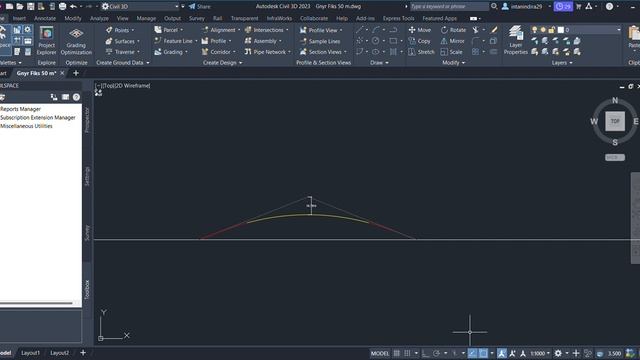Click Miscellaneous Utilities in Toolbox tree
The height and width of the screenshot is (360, 640).
click(x=27, y=126)
